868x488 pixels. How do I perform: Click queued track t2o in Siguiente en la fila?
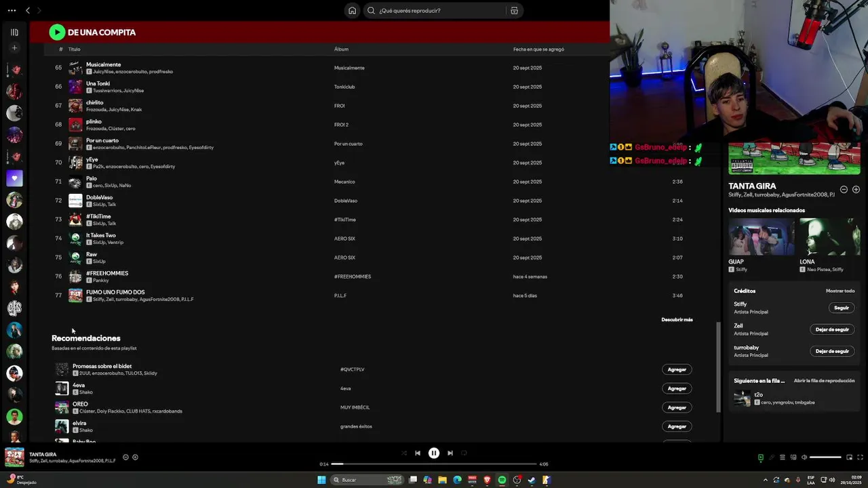click(793, 399)
